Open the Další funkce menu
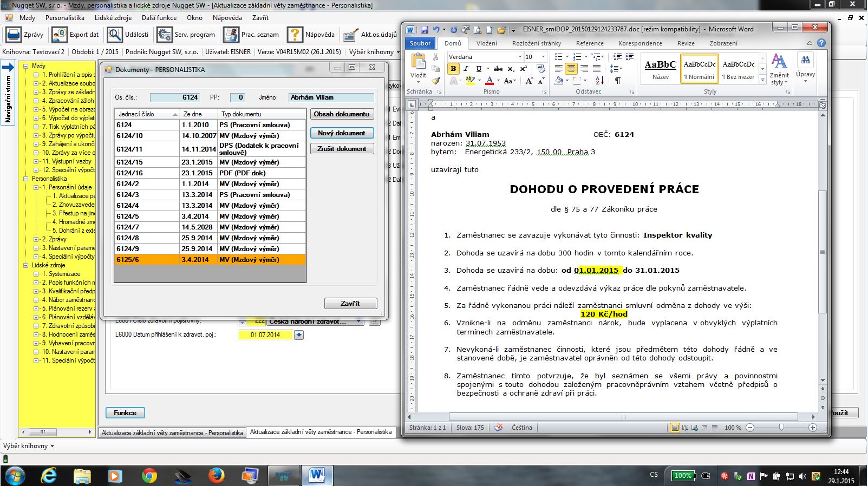This screenshot has width=868, height=486. (159, 18)
